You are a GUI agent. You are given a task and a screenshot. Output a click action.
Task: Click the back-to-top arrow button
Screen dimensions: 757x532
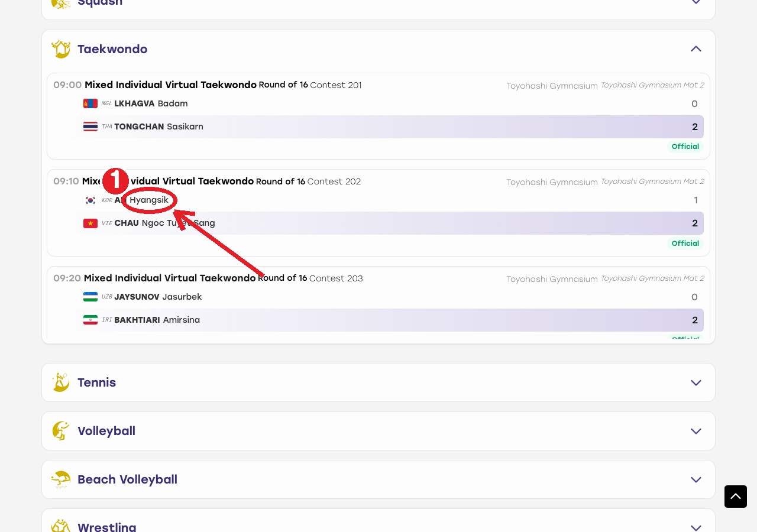tap(736, 497)
